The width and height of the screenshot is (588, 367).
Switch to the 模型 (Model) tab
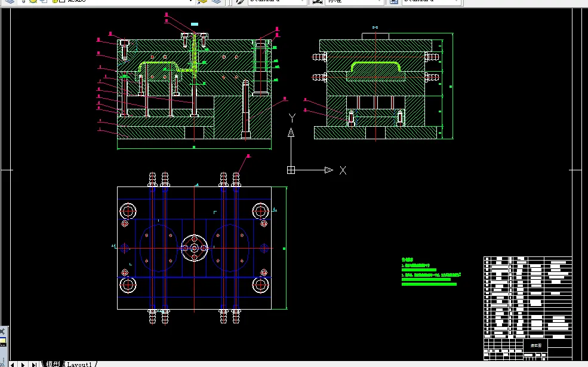(x=53, y=364)
